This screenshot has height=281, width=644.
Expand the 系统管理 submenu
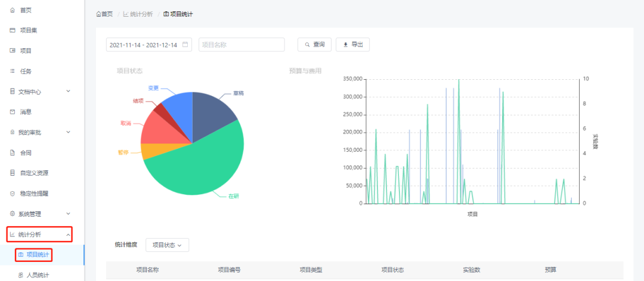(67, 214)
